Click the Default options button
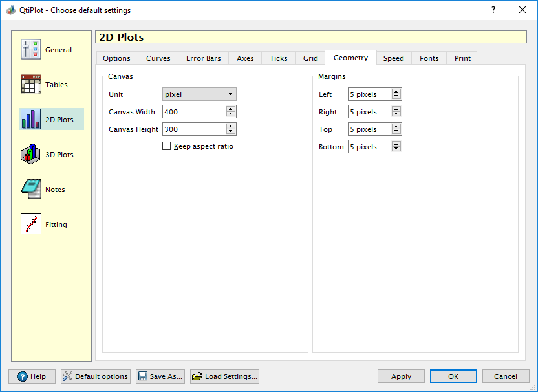 [x=96, y=376]
